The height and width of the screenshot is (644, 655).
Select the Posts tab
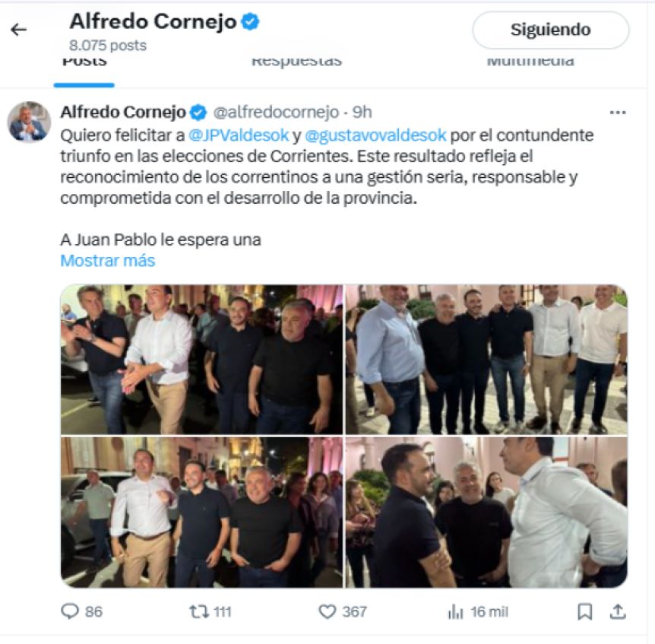tap(84, 61)
